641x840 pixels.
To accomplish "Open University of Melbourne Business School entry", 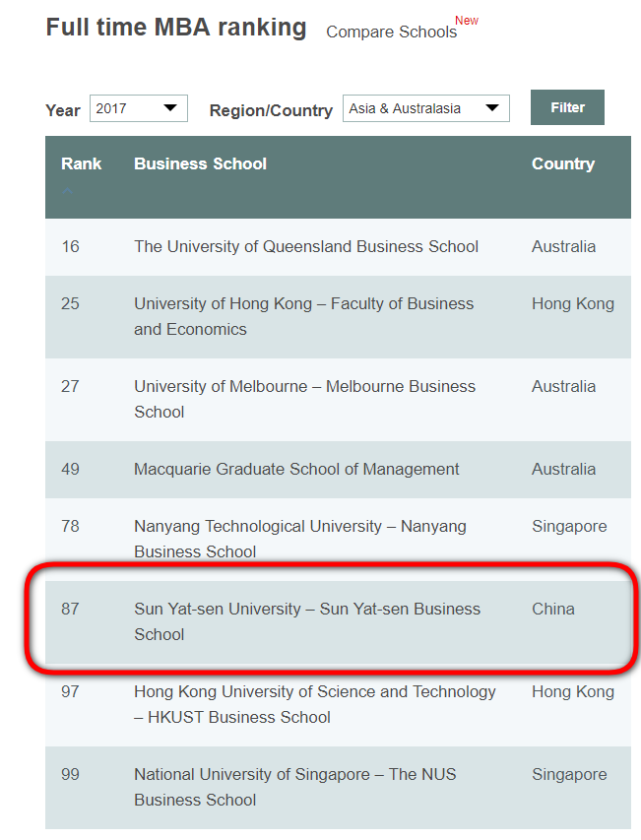I will click(x=304, y=399).
